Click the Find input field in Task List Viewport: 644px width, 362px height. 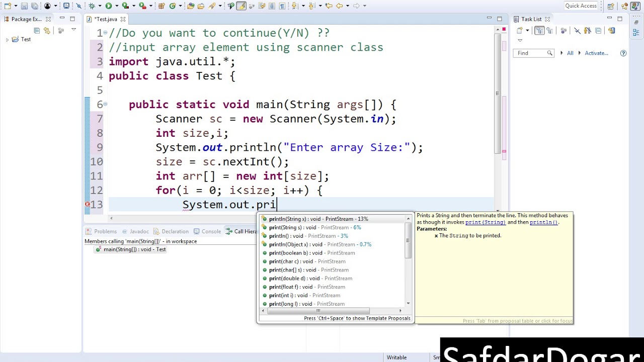point(533,53)
